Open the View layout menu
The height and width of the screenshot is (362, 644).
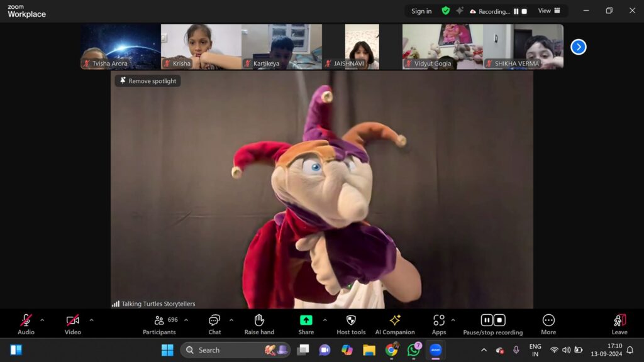549,11
